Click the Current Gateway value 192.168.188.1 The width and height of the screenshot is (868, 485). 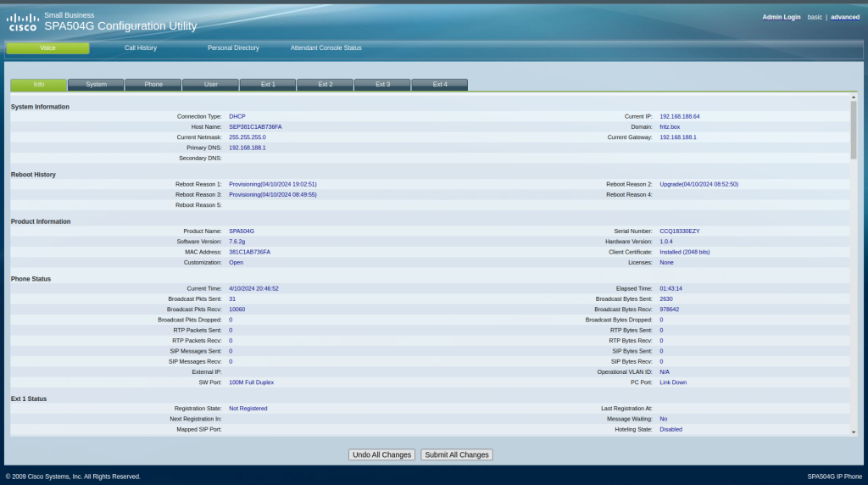pos(677,137)
